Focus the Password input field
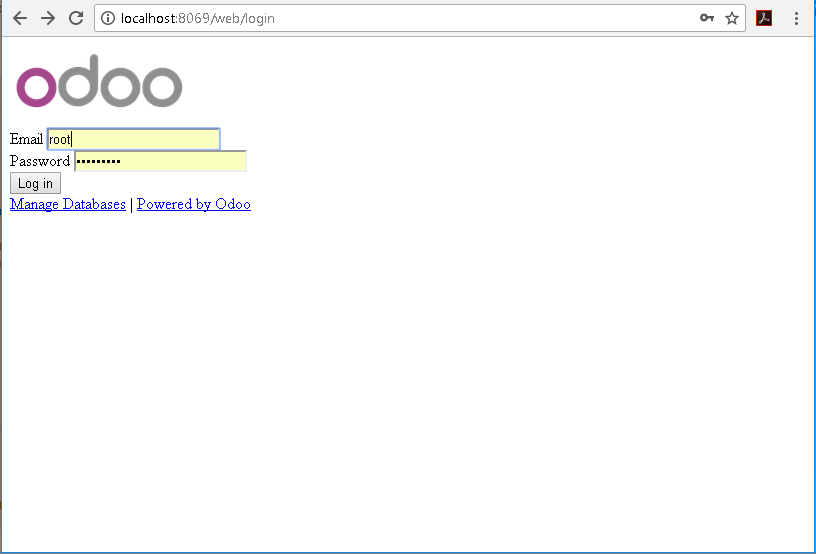Screen dimensions: 816x554 [161, 161]
